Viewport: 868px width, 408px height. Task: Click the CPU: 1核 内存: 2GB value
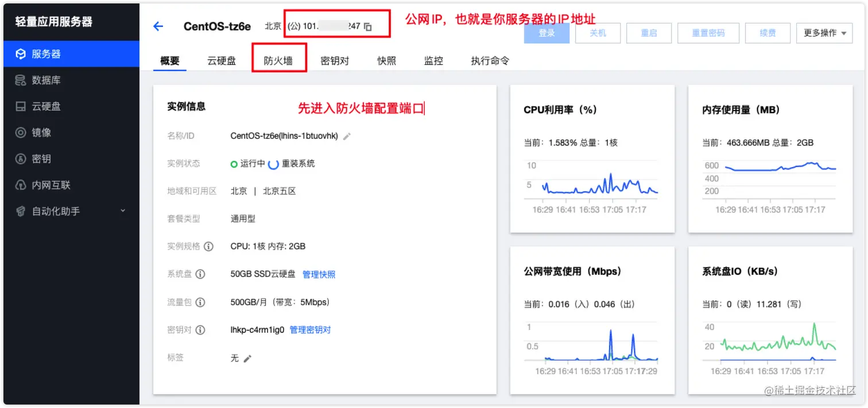point(268,247)
